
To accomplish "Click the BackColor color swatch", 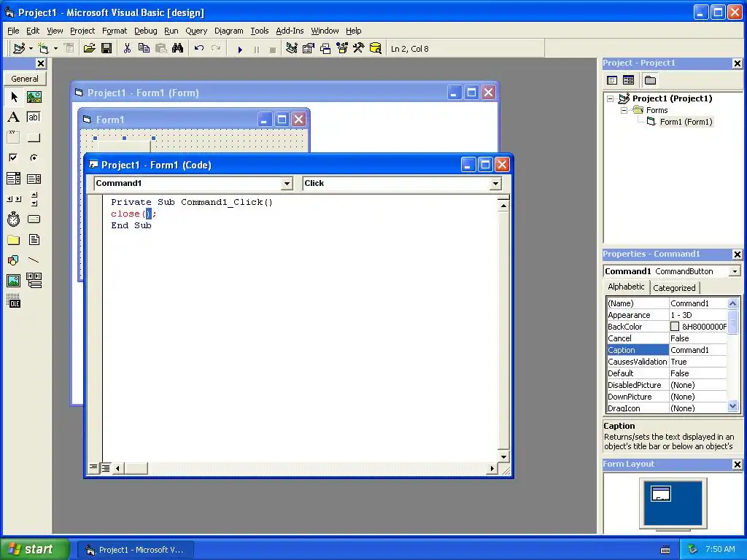I will click(675, 327).
